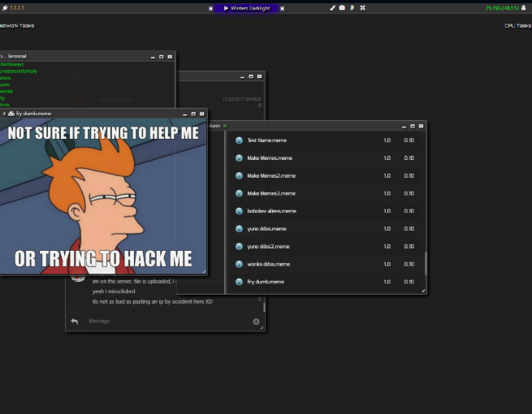
Task: Select the 'onedoesnotsimply' line in Terminal
Action: [x=19, y=71]
